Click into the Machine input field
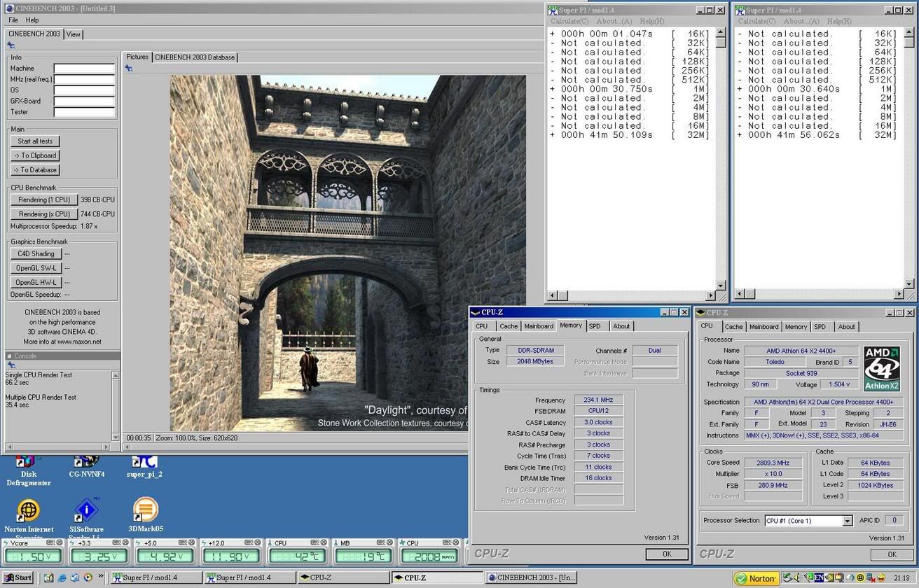The height and width of the screenshot is (588, 919). click(x=84, y=69)
